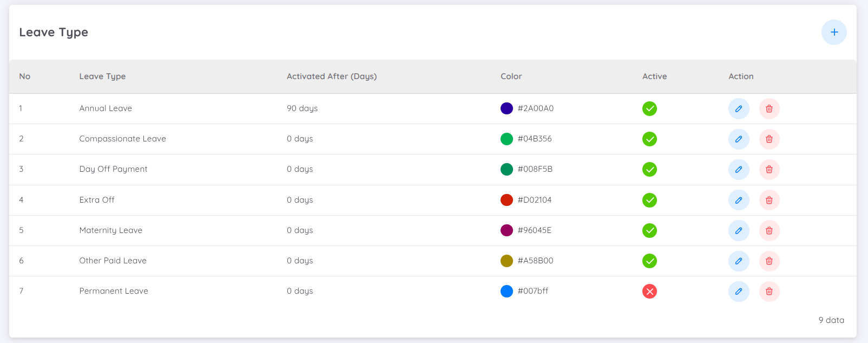Click the plus button to add leave type
868x343 pixels.
(834, 33)
